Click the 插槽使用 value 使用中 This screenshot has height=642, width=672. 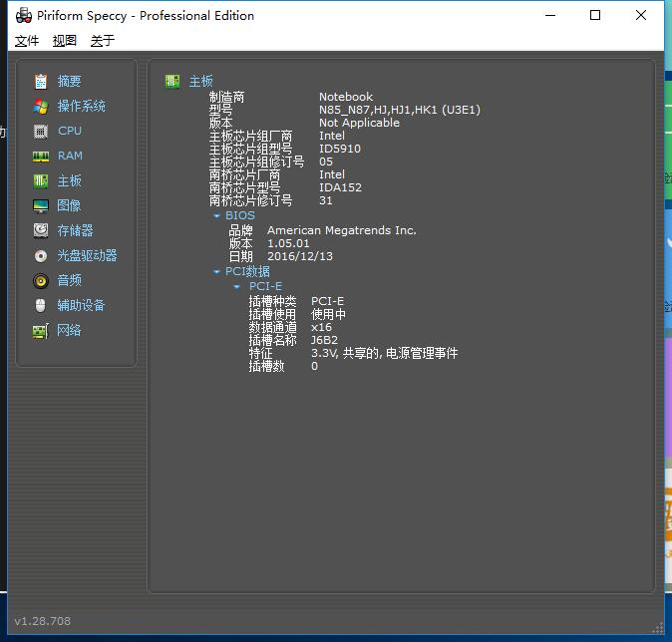(x=328, y=314)
